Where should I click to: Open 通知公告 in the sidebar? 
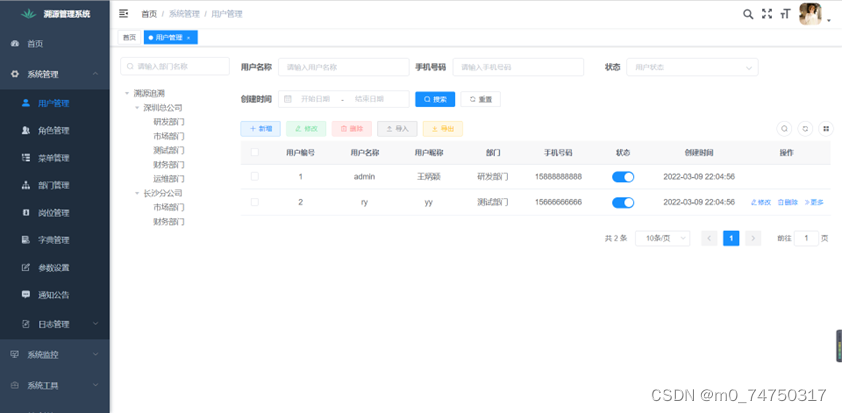pos(55,295)
